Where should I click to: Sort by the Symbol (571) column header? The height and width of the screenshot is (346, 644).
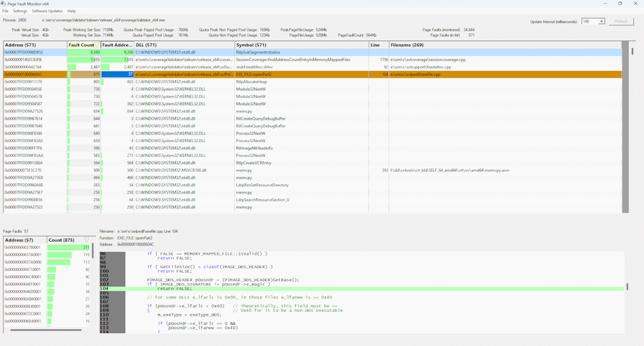click(x=302, y=44)
